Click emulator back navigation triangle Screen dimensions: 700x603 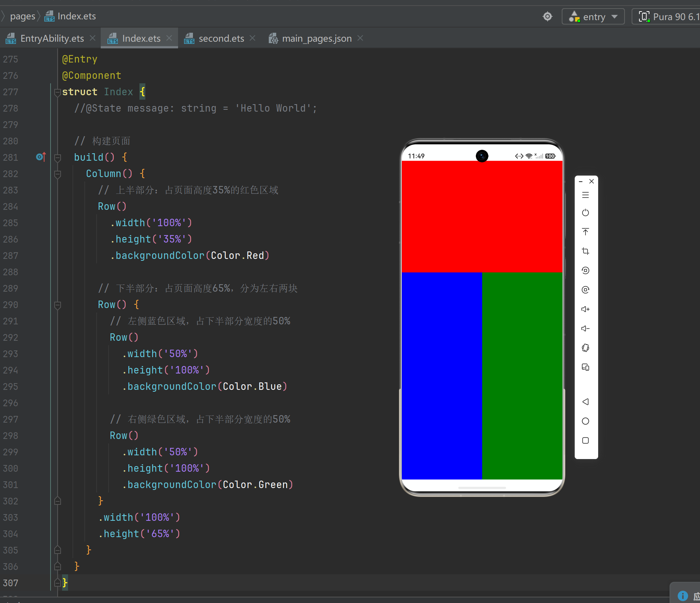pyautogui.click(x=586, y=402)
